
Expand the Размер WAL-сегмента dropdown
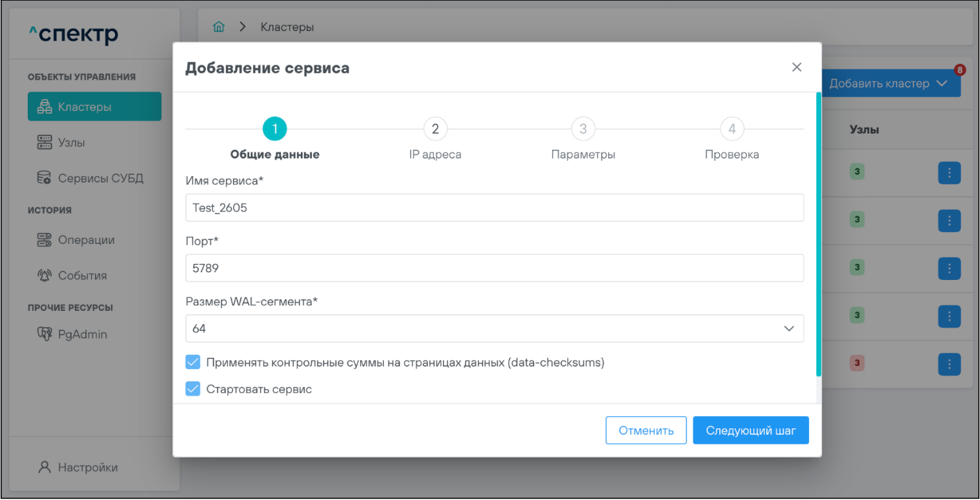coord(788,328)
